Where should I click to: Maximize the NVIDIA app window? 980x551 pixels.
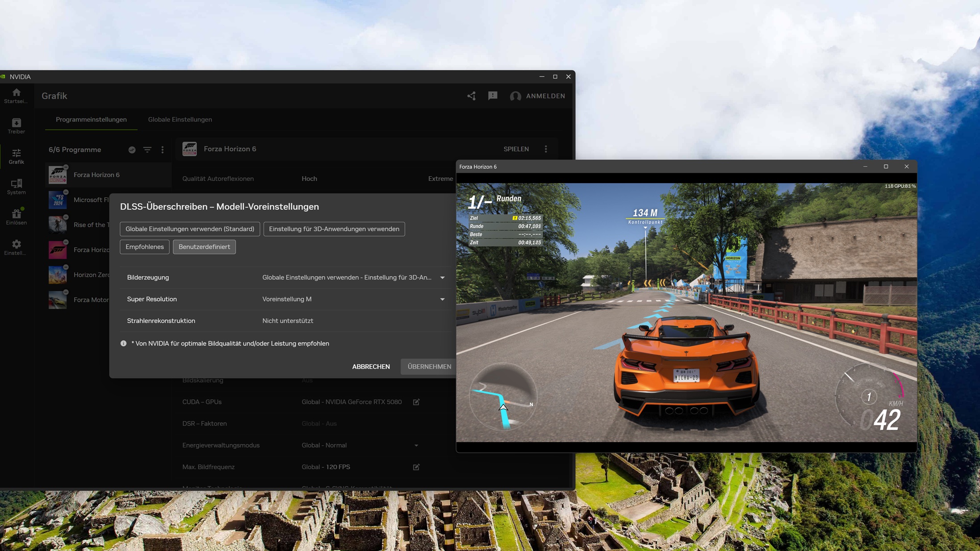(555, 77)
